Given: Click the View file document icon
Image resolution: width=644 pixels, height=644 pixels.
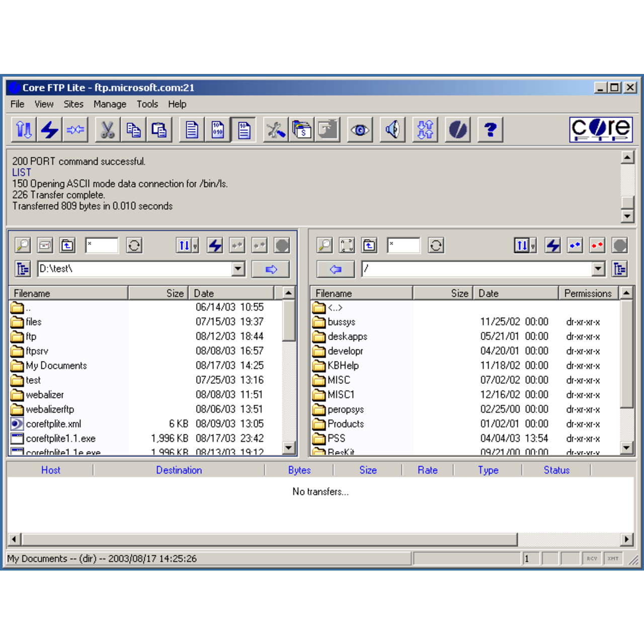Looking at the screenshot, I should pyautogui.click(x=192, y=130).
